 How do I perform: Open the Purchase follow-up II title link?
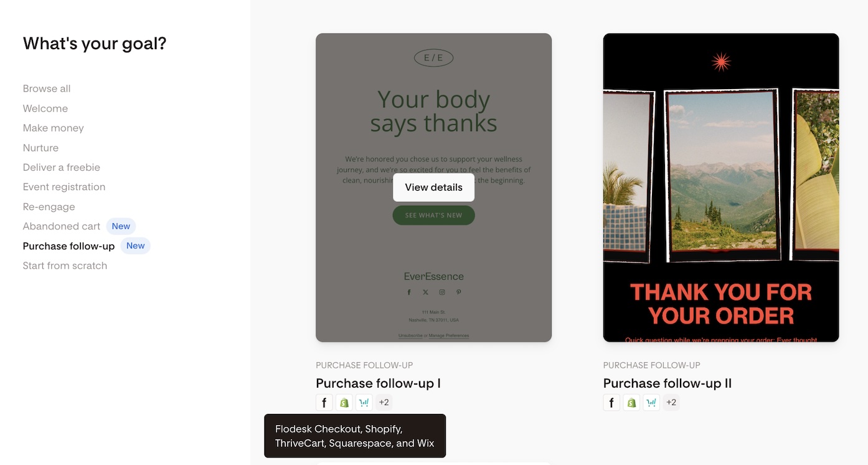click(668, 383)
